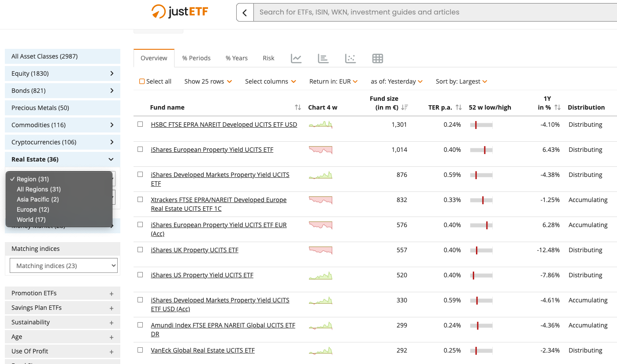Open the line chart view tab
Image resolution: width=617 pixels, height=364 pixels.
click(x=296, y=58)
